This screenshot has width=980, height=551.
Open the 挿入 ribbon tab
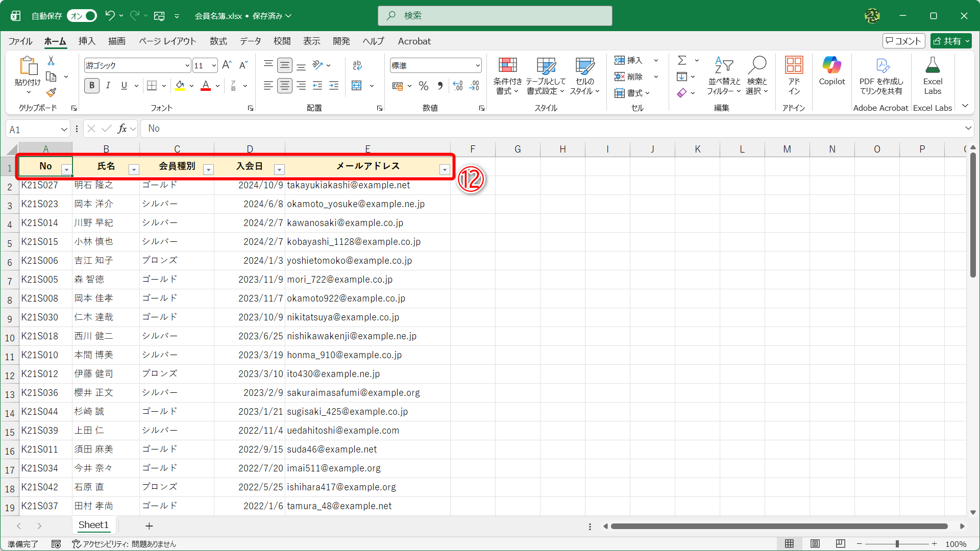click(86, 41)
